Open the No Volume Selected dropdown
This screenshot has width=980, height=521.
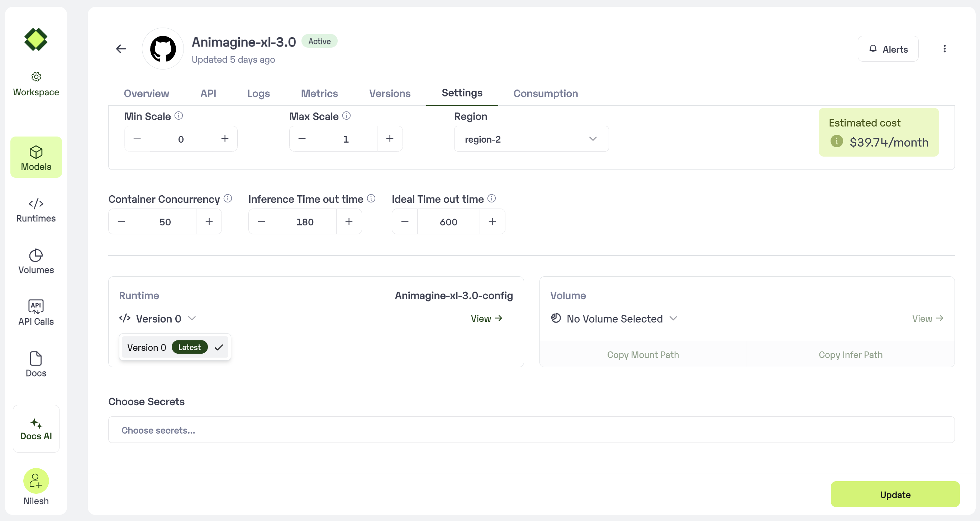[x=614, y=318]
